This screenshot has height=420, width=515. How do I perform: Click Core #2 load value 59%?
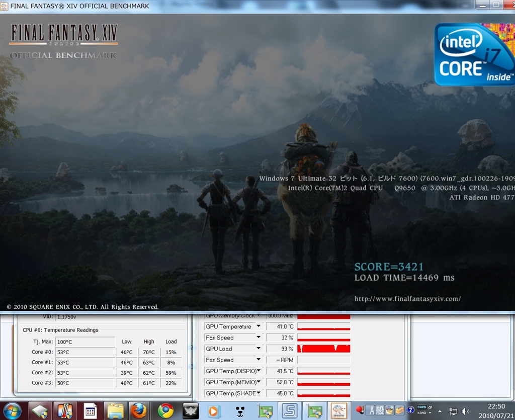[171, 373]
